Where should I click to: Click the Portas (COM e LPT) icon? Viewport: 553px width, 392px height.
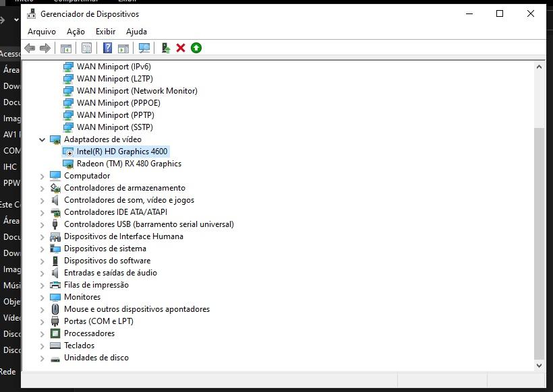click(55, 321)
